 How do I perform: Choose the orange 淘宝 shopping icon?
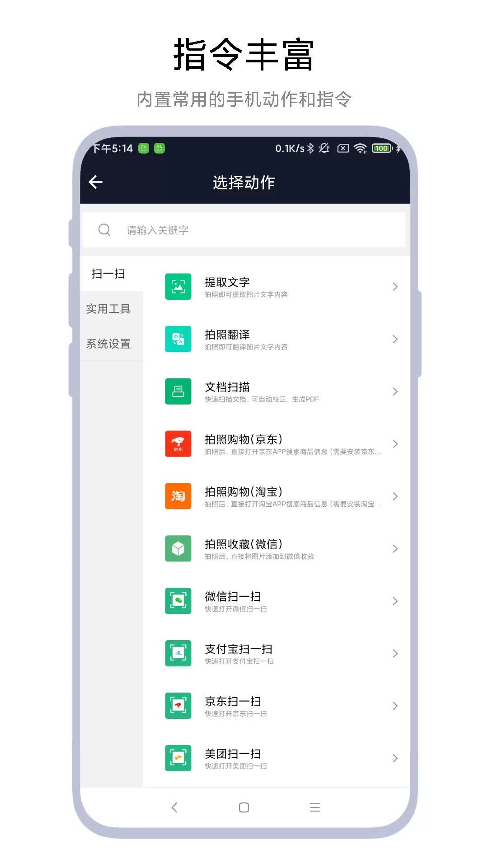point(178,496)
